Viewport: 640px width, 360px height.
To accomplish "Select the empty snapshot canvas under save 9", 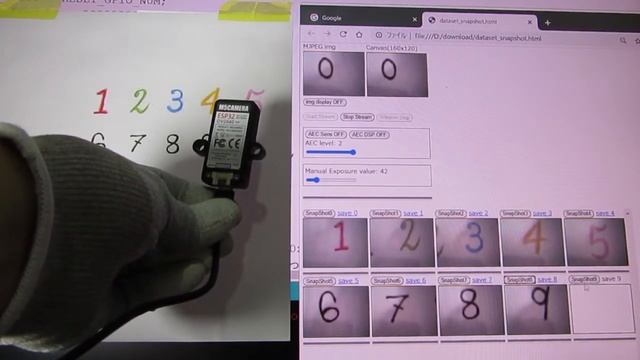I will pos(603,309).
